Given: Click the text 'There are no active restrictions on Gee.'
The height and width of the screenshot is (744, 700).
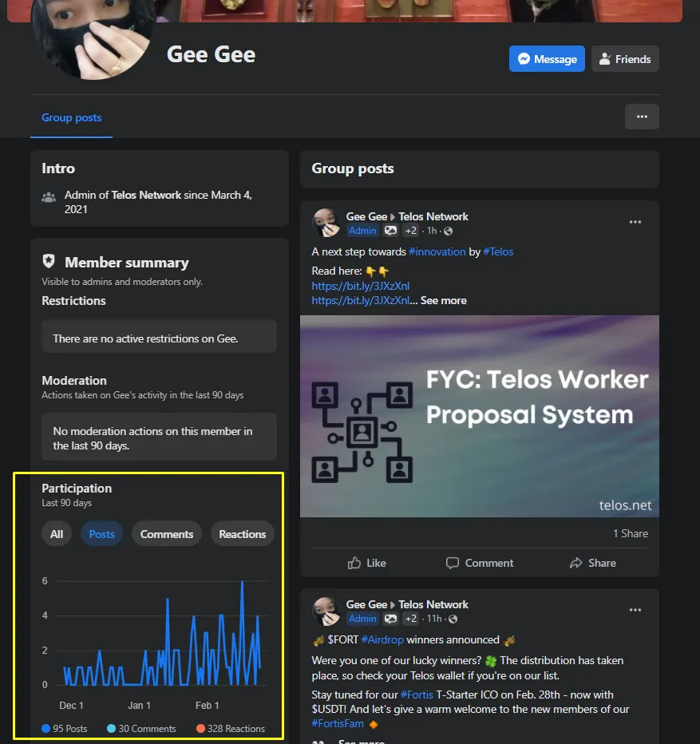Looking at the screenshot, I should [145, 338].
